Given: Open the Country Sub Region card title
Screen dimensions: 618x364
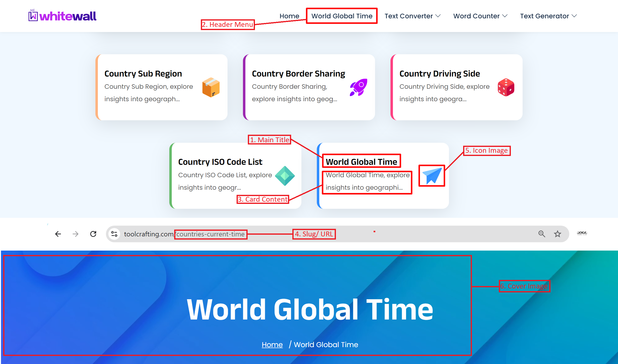Looking at the screenshot, I should pyautogui.click(x=143, y=74).
